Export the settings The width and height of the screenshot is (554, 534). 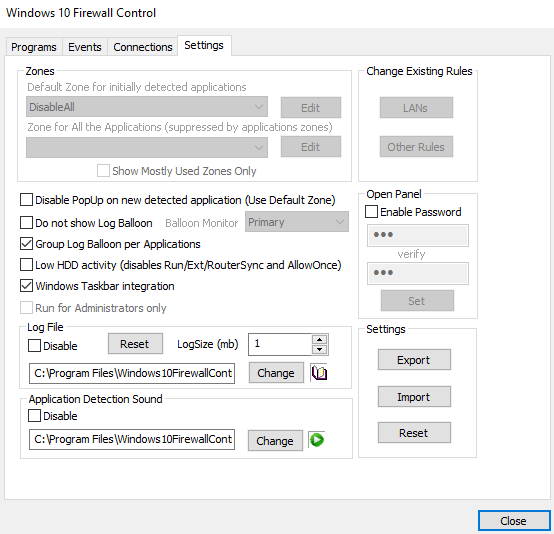point(414,360)
